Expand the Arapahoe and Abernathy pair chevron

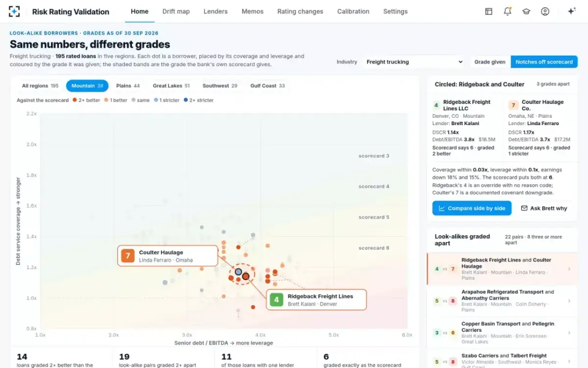point(569,301)
